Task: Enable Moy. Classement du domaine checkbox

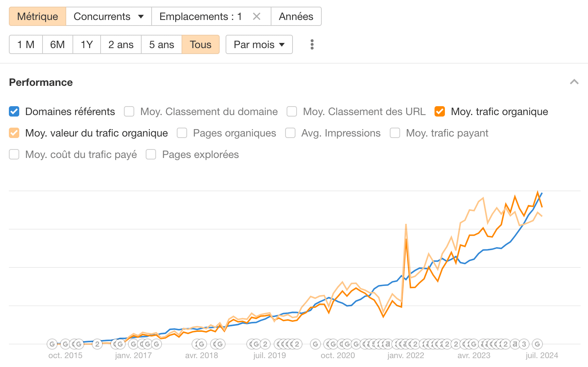Action: coord(129,111)
